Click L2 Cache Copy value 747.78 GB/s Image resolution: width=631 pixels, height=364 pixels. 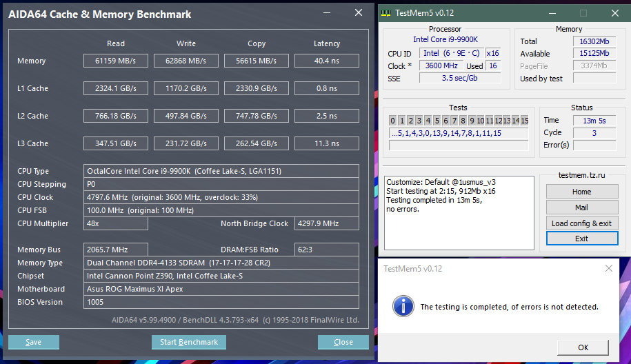point(257,116)
